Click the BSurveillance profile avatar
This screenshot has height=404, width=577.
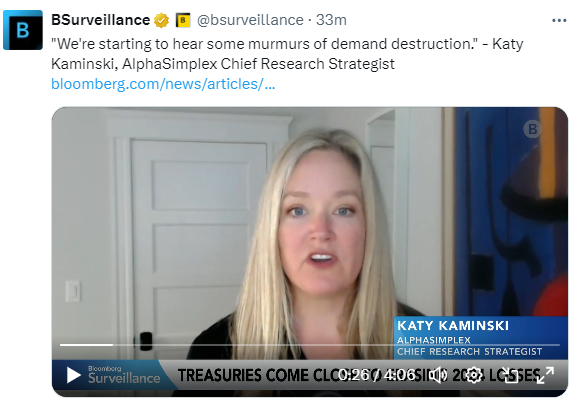coord(23,30)
